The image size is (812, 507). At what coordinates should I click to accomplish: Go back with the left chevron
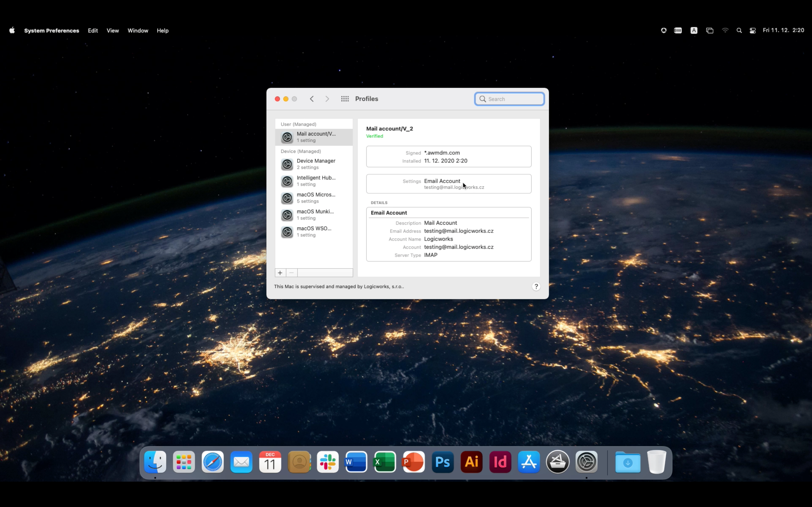point(312,98)
